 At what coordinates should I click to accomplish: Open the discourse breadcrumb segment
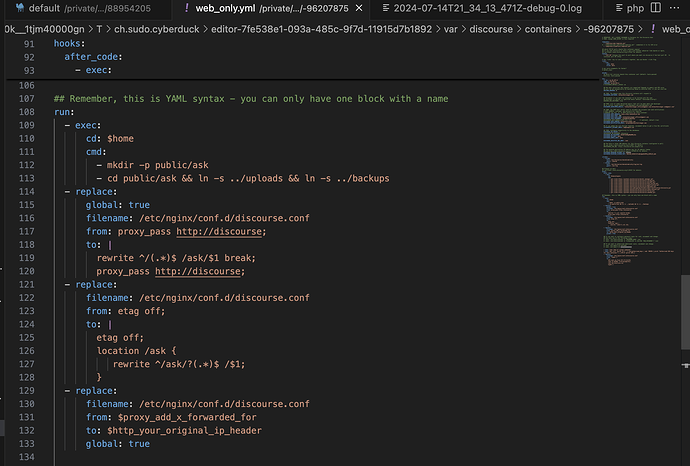point(491,29)
